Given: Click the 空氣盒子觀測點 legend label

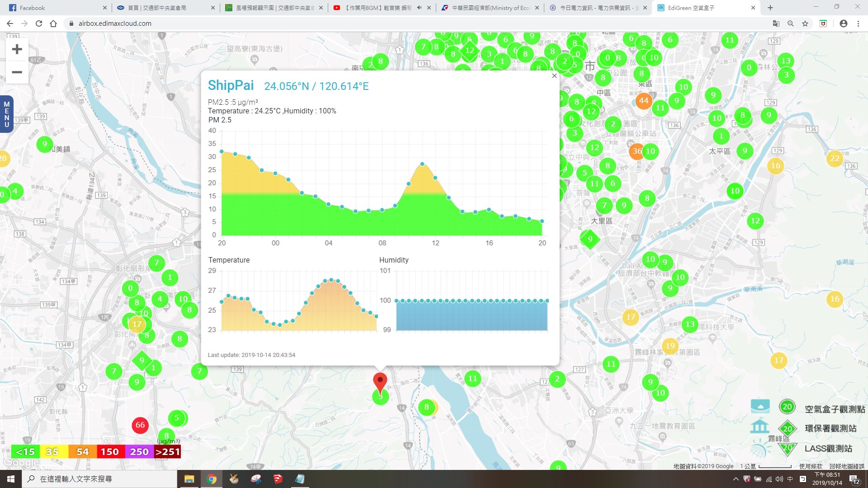Looking at the screenshot, I should click(835, 409).
